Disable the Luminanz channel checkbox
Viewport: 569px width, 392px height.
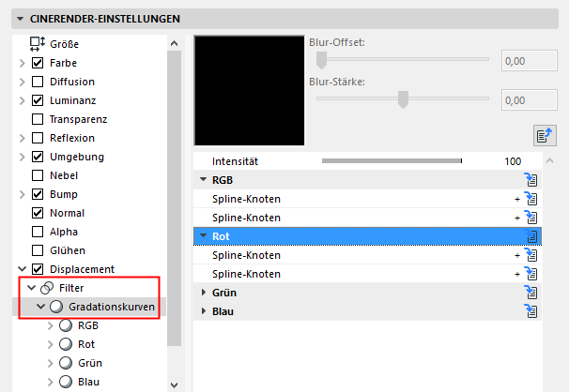pos(38,100)
